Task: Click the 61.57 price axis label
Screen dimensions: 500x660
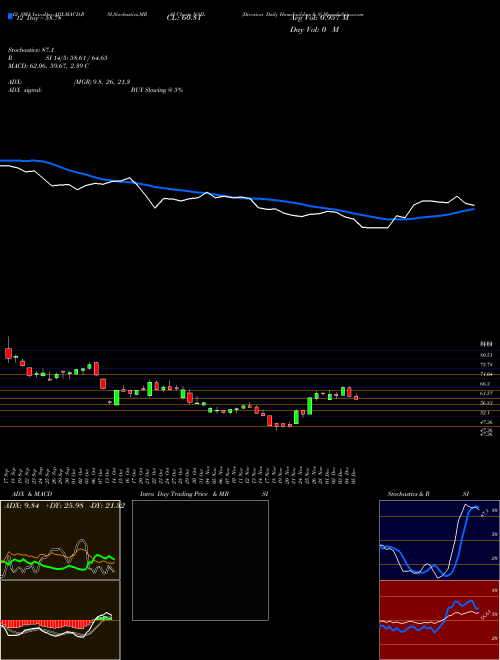Action: tap(487, 393)
